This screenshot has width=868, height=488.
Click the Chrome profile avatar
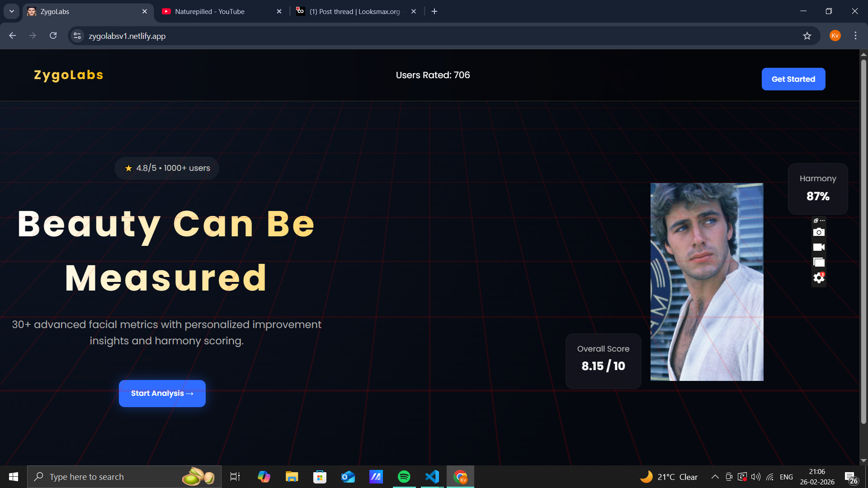tap(835, 36)
